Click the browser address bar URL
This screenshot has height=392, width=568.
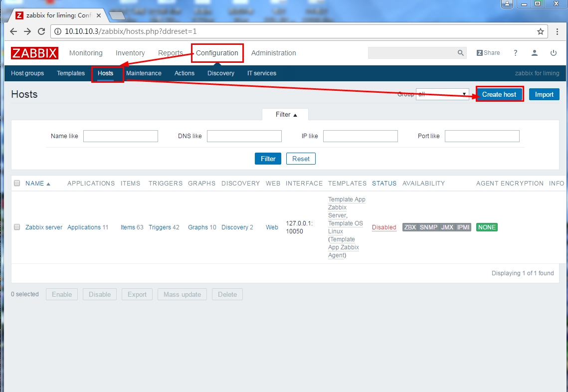[x=131, y=31]
